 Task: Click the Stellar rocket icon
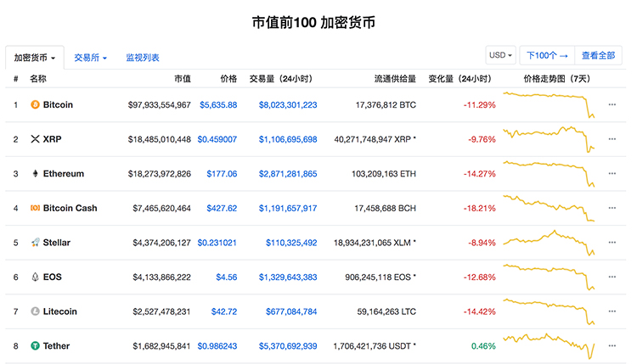(35, 243)
